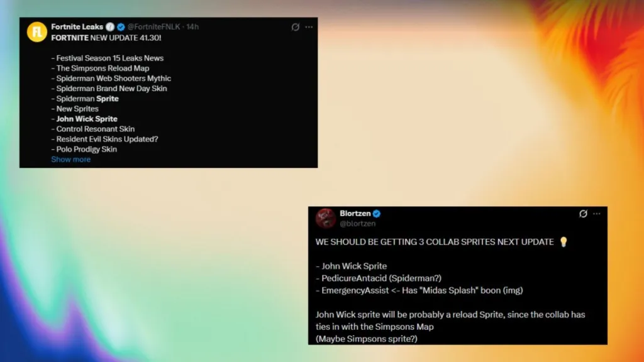
Task: Open the Fortnite Leaks profile avatar
Action: click(37, 32)
